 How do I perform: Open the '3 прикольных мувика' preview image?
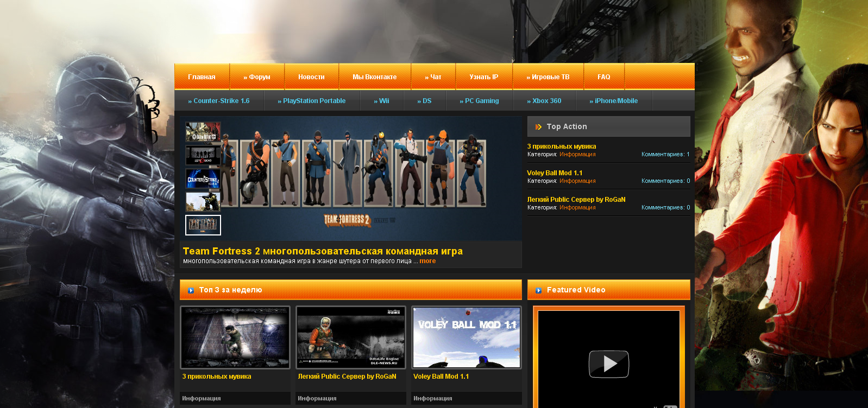point(235,337)
